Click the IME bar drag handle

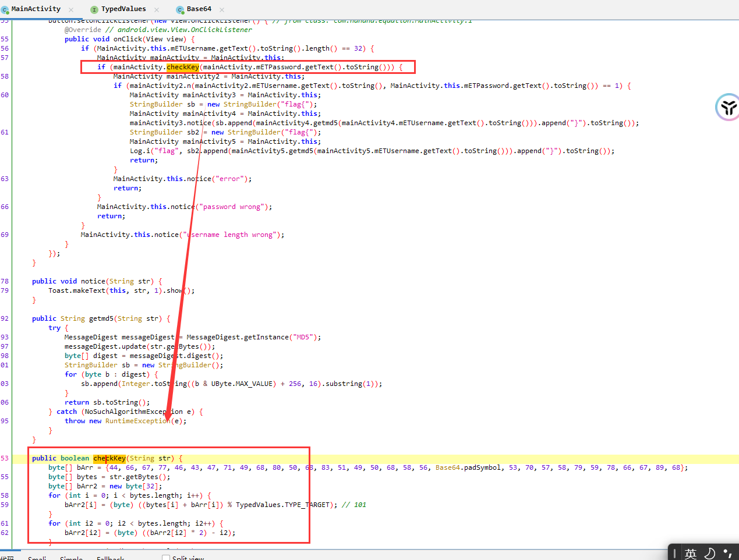(674, 553)
